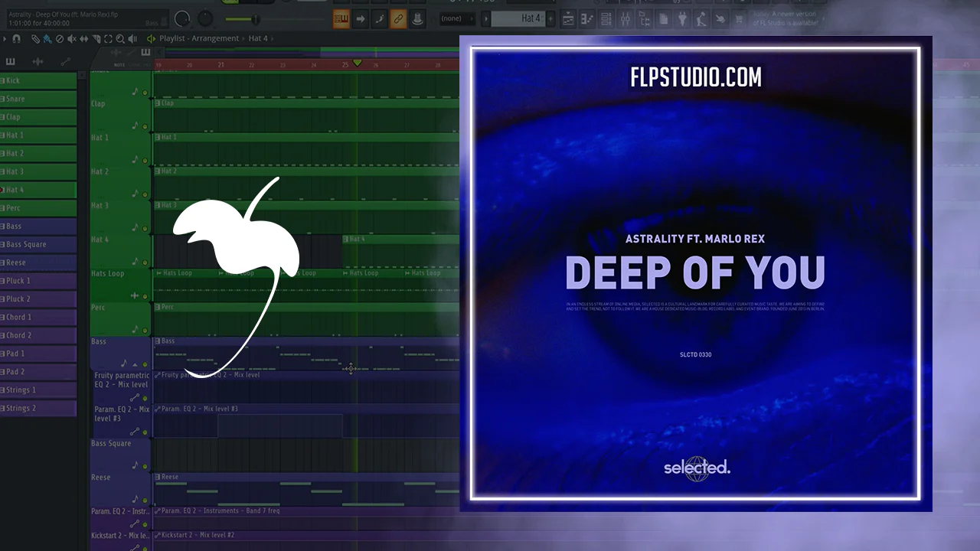This screenshot has width=980, height=551.
Task: Toggle the typing keyboard to piano button
Action: click(x=341, y=19)
